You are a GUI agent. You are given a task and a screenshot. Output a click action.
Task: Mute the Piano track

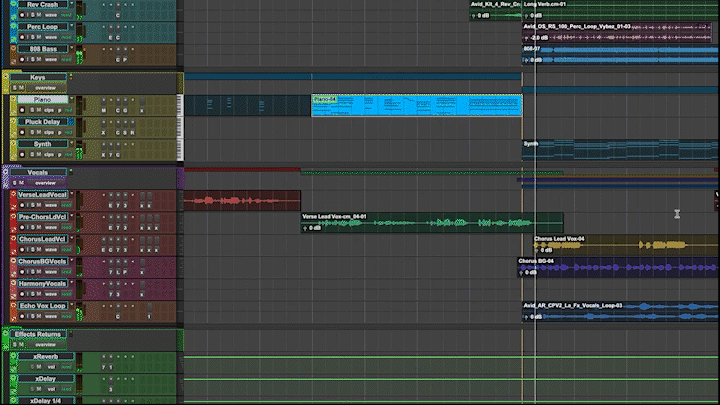pyautogui.click(x=36, y=110)
